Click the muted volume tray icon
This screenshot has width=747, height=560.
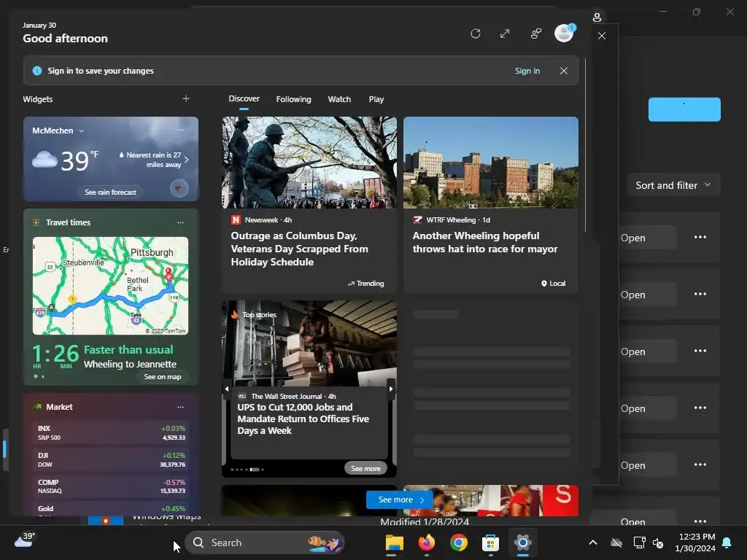(658, 542)
